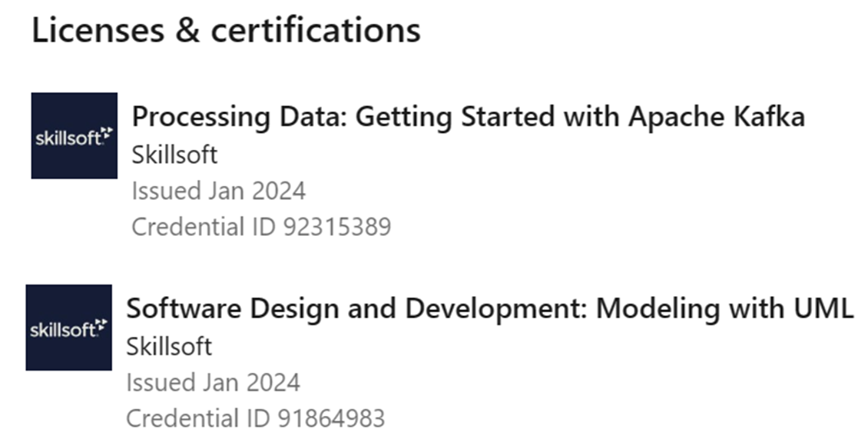The width and height of the screenshot is (868, 439).
Task: Open Processing Data: Getting Started with Apache Kafka
Action: (468, 118)
